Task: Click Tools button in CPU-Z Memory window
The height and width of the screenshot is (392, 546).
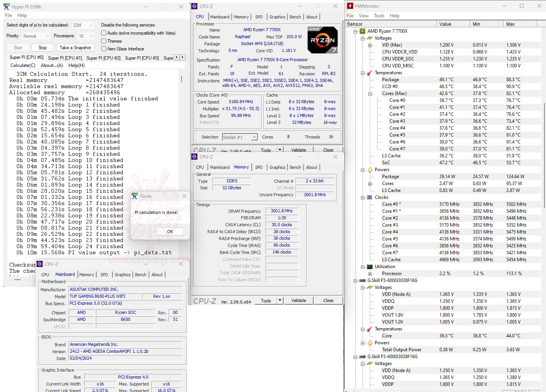Action: tap(266, 300)
